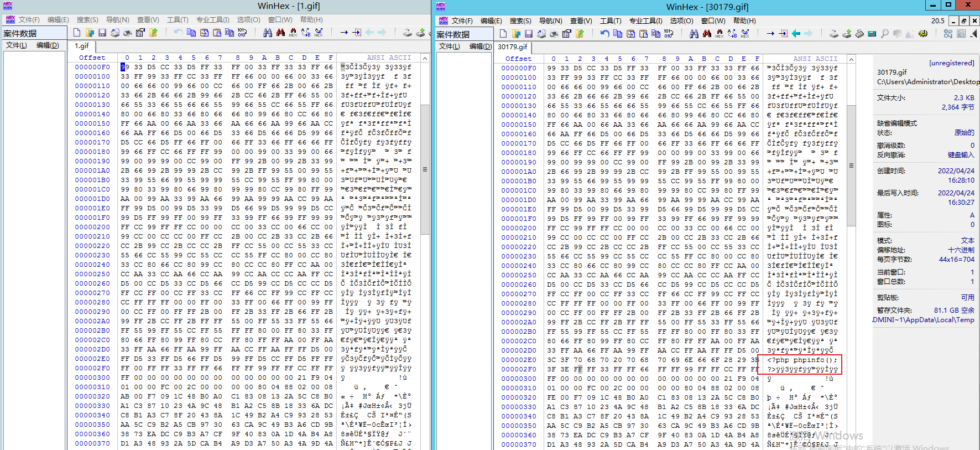Open 编辑(E) menu in 30179.gif window
The image size is (980, 450).
coord(491,20)
